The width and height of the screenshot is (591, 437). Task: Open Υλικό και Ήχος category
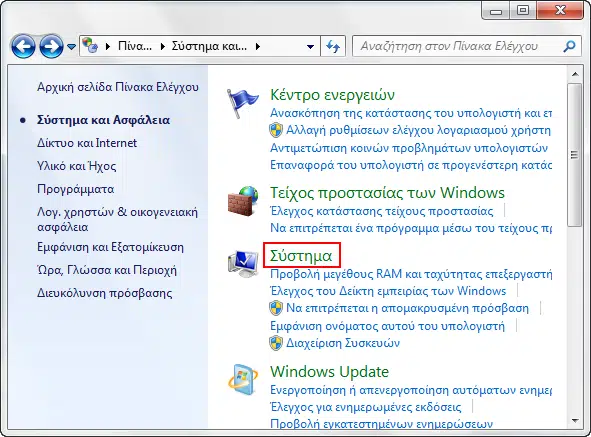point(77,166)
